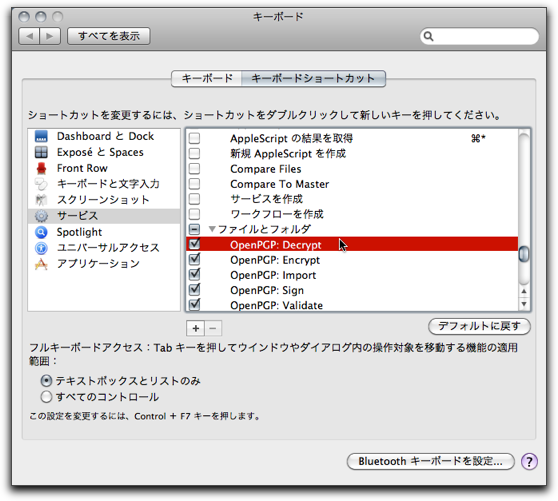
Task: Toggle the ファイルとフォルダ group checkbox
Action: click(194, 229)
